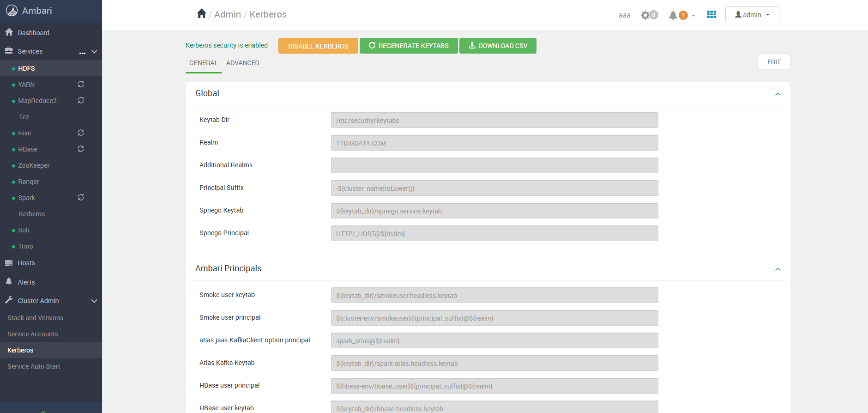Collapse the Cluster Admin sidebar menu

tap(94, 301)
